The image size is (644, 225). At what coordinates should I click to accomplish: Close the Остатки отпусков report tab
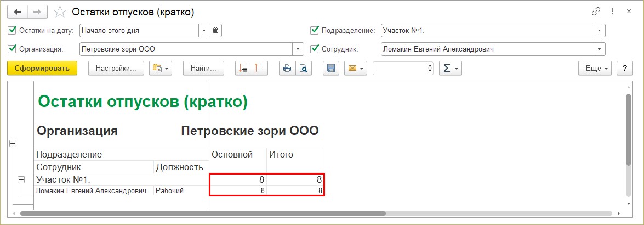pyautogui.click(x=629, y=12)
